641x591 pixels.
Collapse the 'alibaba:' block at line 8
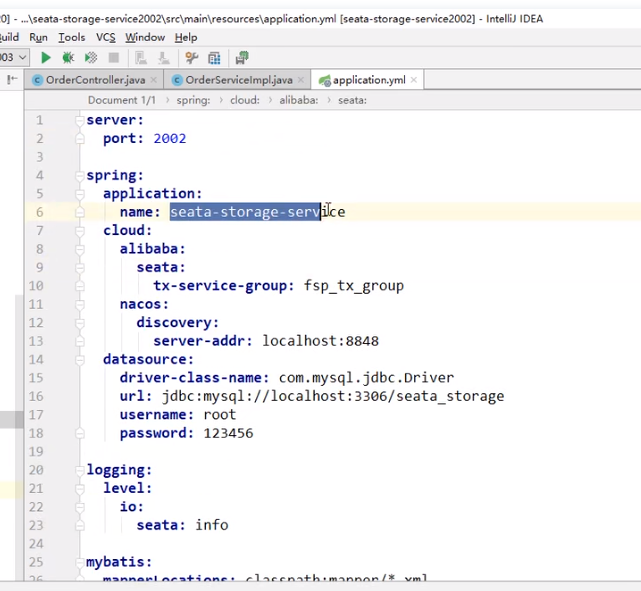point(80,249)
